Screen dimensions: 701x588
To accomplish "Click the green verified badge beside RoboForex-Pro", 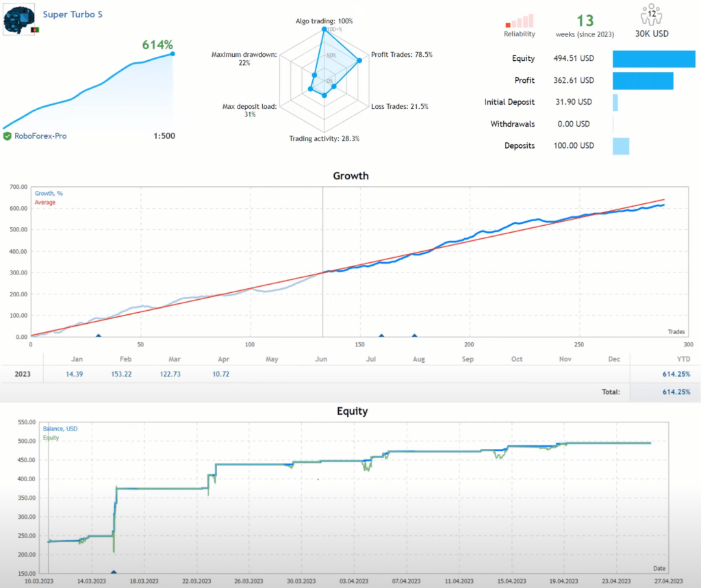I will tap(8, 136).
